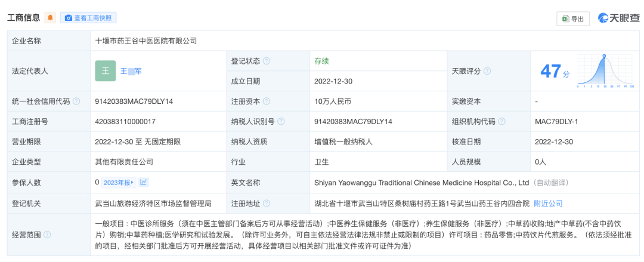Click help icon next to 天眼评分
Viewport: 644px width, 262px height.
(x=487, y=71)
